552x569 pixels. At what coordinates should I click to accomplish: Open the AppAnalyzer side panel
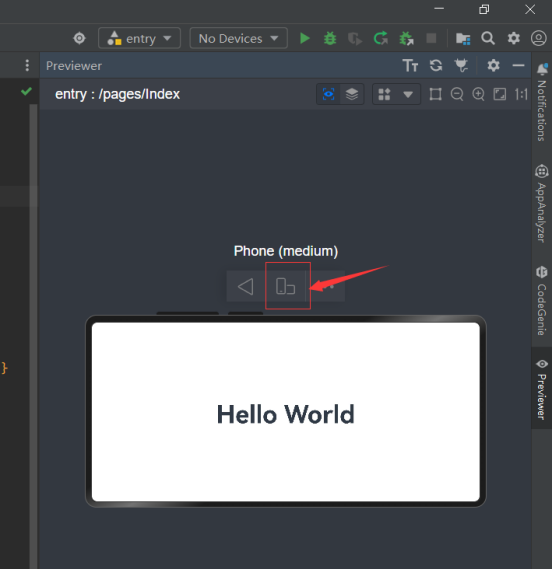coord(541,203)
